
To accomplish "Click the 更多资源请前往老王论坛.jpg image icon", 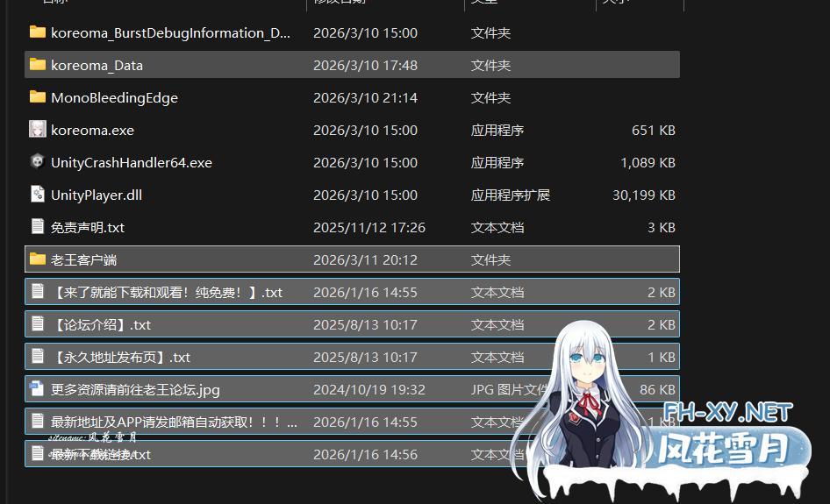I will [x=37, y=389].
